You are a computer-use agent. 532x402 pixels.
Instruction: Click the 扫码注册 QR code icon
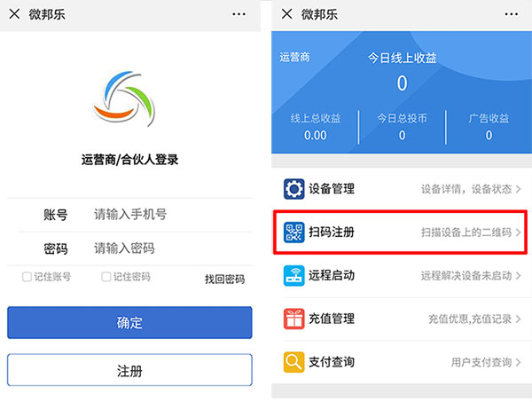(293, 233)
